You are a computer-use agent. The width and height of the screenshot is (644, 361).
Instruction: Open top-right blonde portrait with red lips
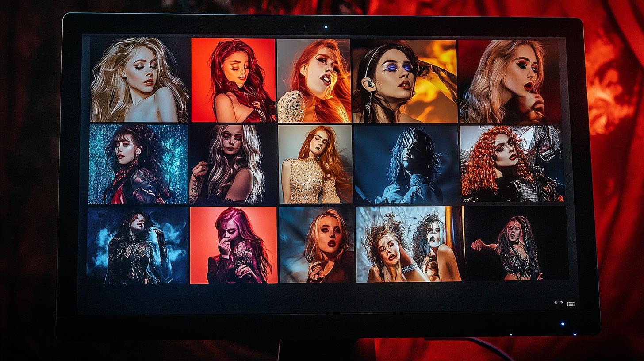click(x=510, y=82)
